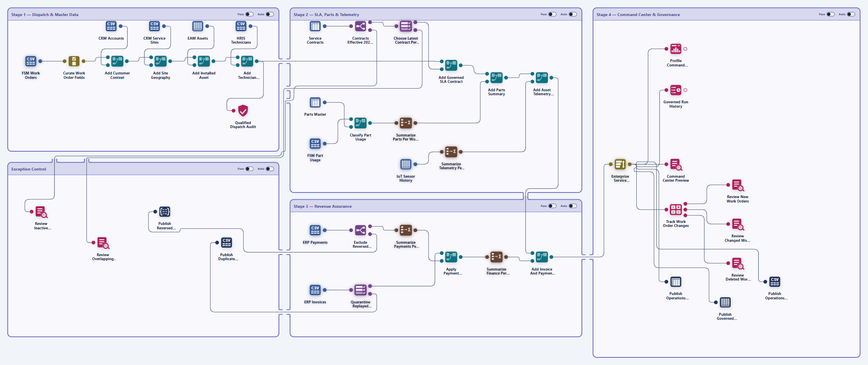This screenshot has width=868, height=365.
Task: Select the FSM Part Usage CSV node
Action: point(315,144)
